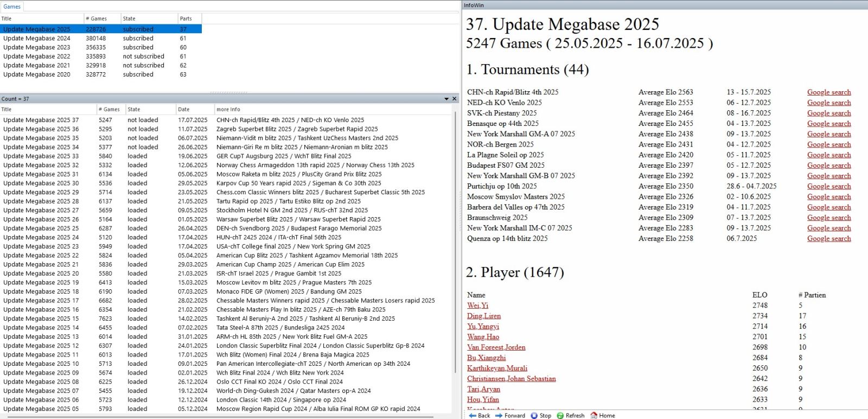868x419 pixels.
Task: Go to Home in InfoWin
Action: coord(603,415)
